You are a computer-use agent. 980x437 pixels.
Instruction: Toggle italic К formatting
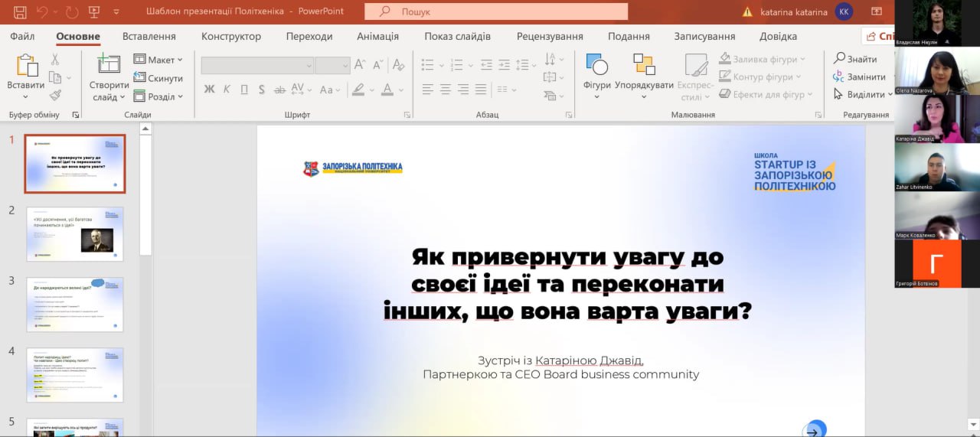[x=227, y=90]
